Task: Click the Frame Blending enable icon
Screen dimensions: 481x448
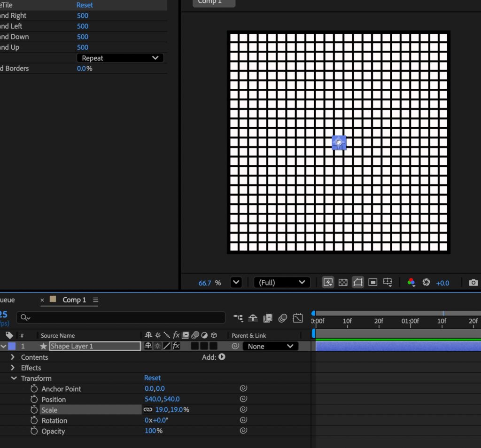Action: coord(268,318)
